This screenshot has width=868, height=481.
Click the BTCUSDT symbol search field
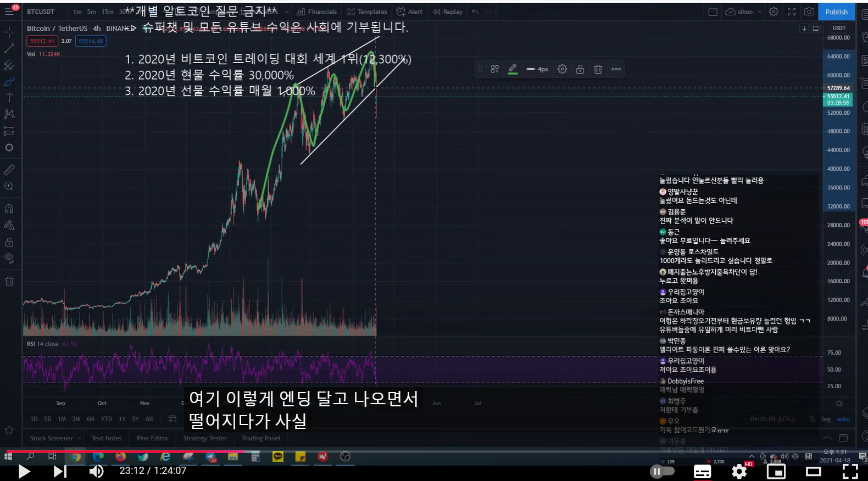[x=41, y=12]
